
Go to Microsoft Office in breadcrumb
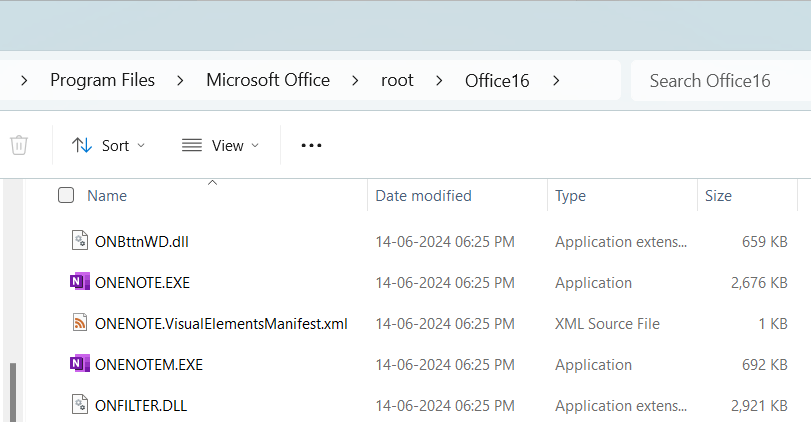[268, 80]
